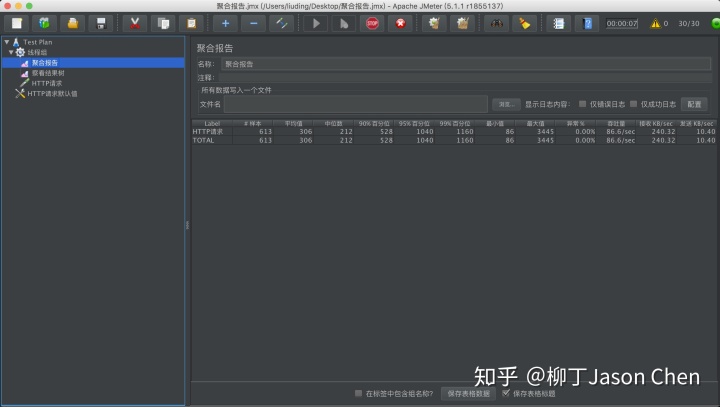720x407 pixels.
Task: Select HTTP请求默认值 config element in tree
Action: point(52,94)
